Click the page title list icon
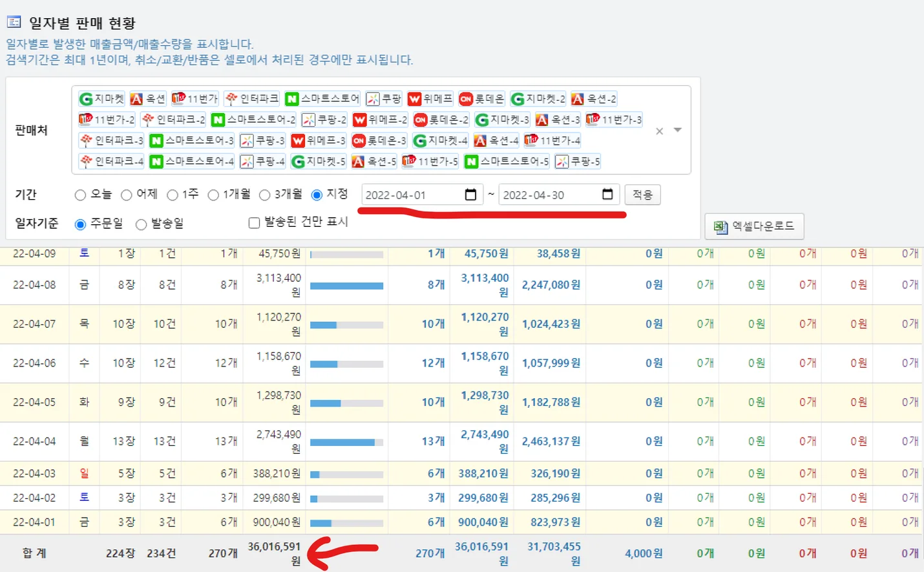This screenshot has width=924, height=572. (14, 22)
